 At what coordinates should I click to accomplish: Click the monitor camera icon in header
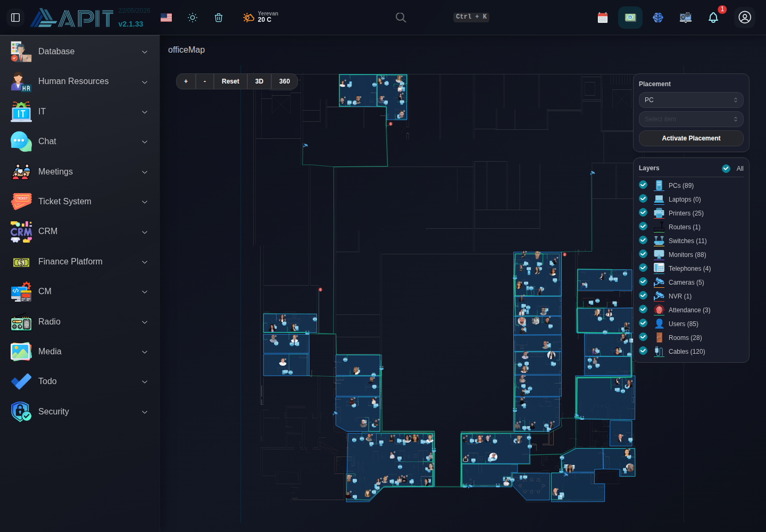pyautogui.click(x=686, y=18)
